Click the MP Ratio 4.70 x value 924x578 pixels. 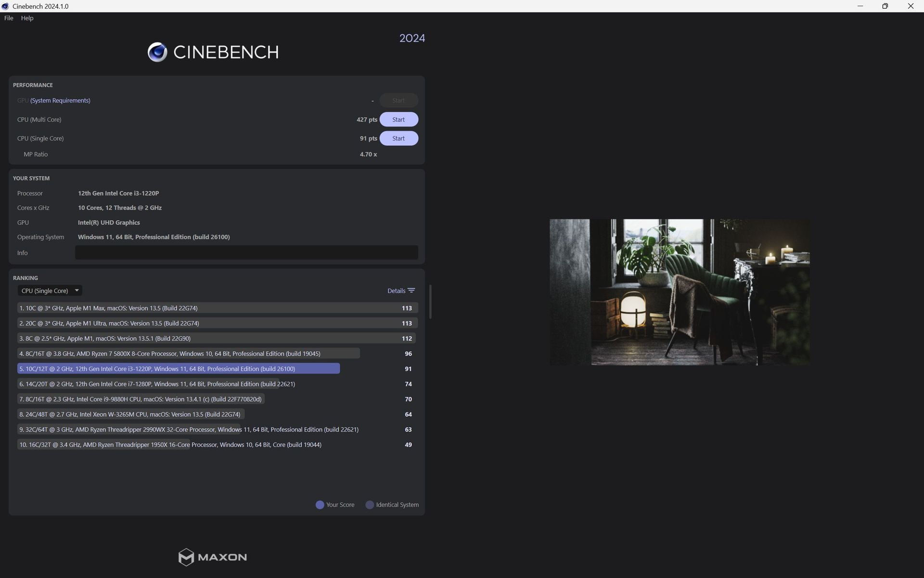coord(368,154)
